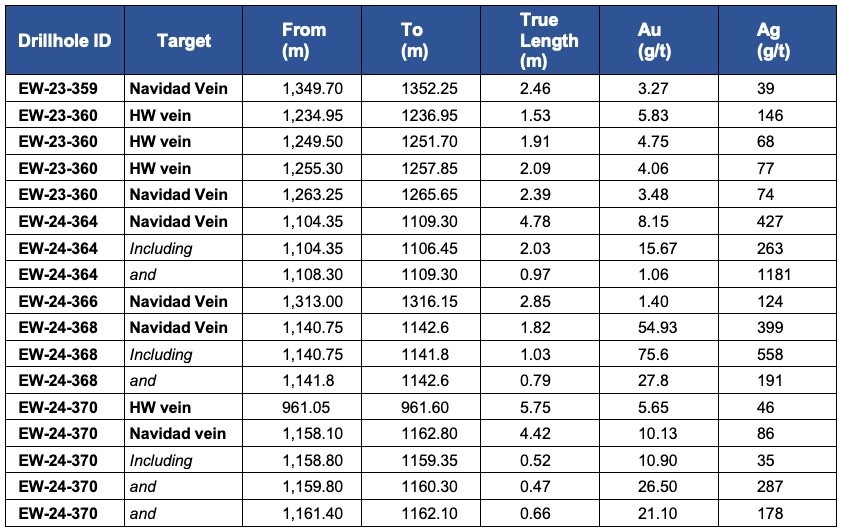Click the Au value 26.50
The width and height of the screenshot is (841, 531).
pos(656,487)
